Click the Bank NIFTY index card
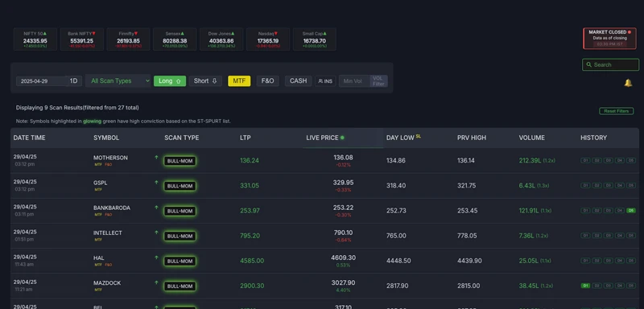This screenshot has width=644, height=309. [x=82, y=39]
